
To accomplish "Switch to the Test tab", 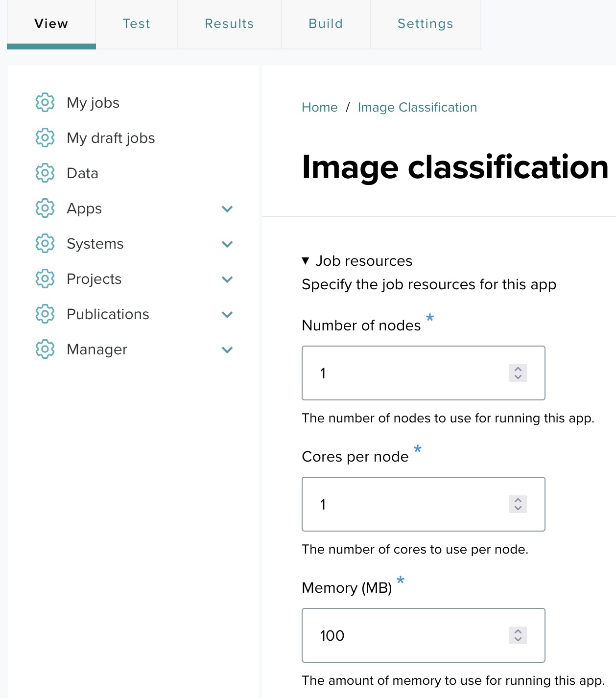I will 136,23.
